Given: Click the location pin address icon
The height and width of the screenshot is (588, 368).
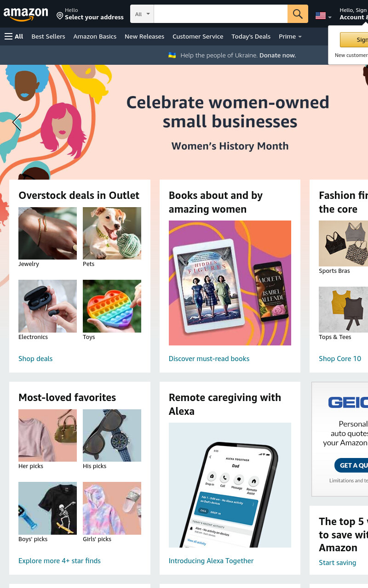Looking at the screenshot, I should coord(60,16).
